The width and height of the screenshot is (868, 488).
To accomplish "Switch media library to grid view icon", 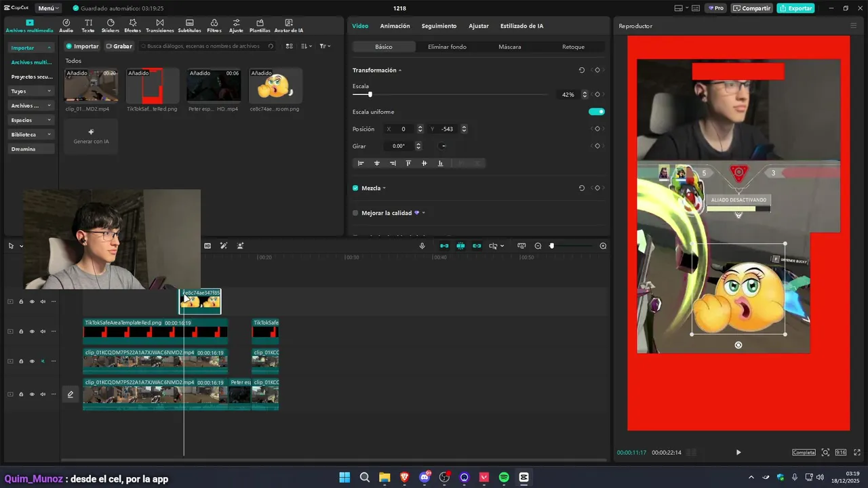I will click(290, 46).
